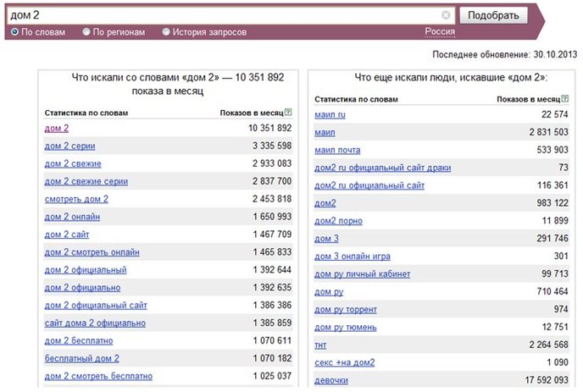Open help icon beside right "Показов в месяц"
The width and height of the screenshot is (583, 392).
[x=564, y=98]
